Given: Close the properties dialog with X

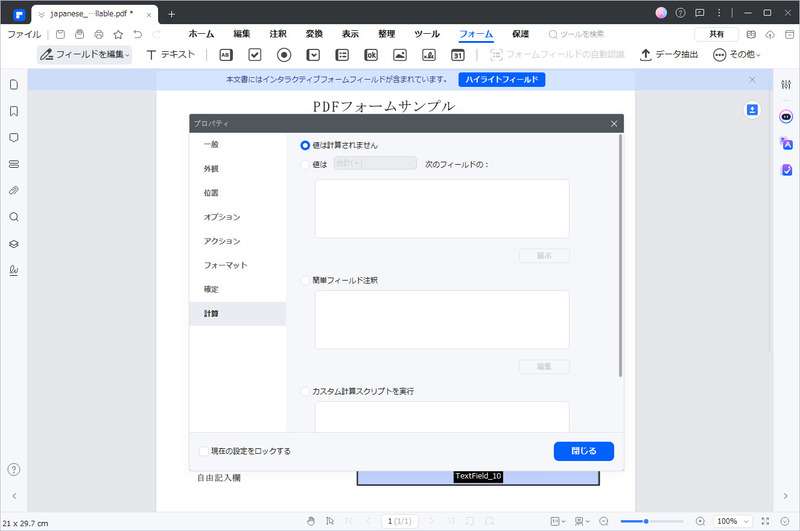Looking at the screenshot, I should (x=614, y=123).
